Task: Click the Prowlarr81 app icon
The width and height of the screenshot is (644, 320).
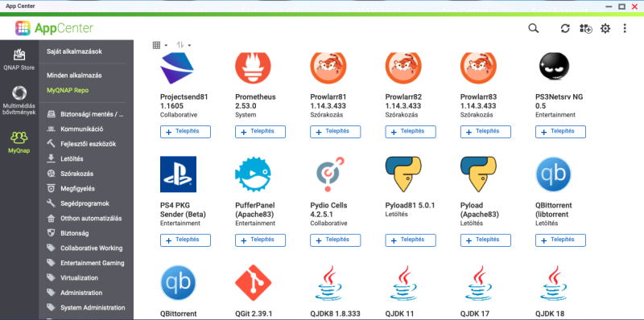Action: pyautogui.click(x=328, y=68)
